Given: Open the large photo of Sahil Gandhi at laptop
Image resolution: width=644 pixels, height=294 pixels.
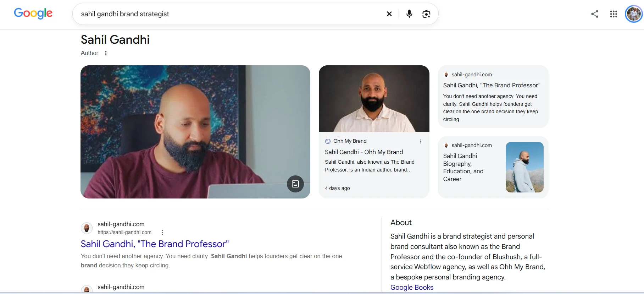Looking at the screenshot, I should pyautogui.click(x=195, y=132).
